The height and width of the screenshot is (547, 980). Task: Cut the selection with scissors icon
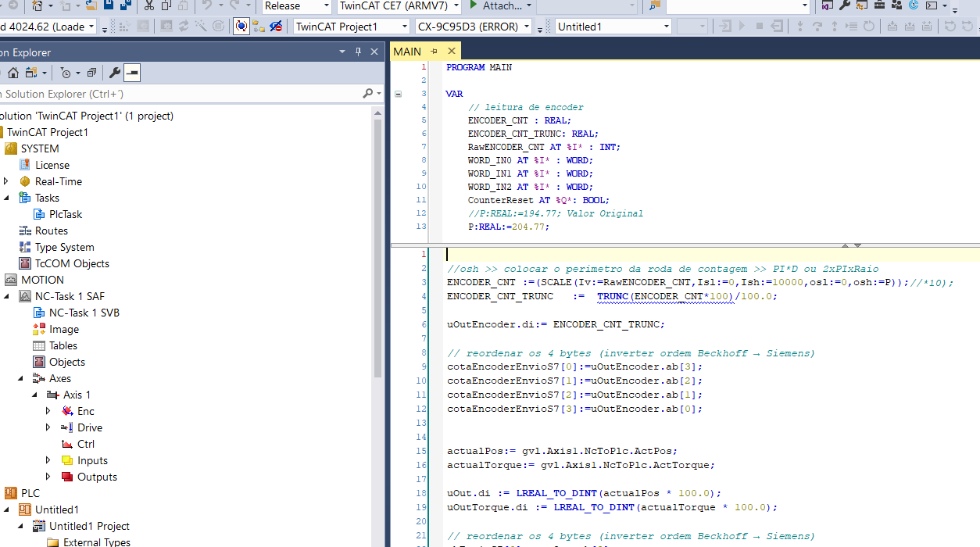click(x=148, y=5)
